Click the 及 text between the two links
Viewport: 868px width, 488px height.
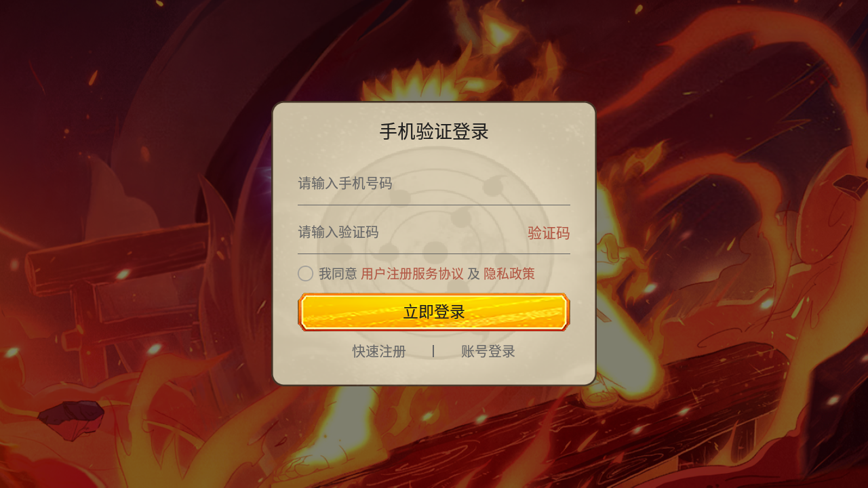473,274
